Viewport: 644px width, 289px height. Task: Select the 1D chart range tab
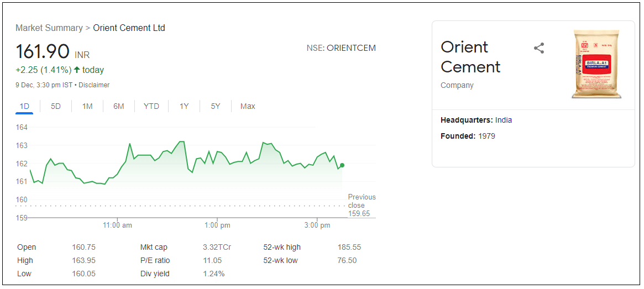pos(24,106)
